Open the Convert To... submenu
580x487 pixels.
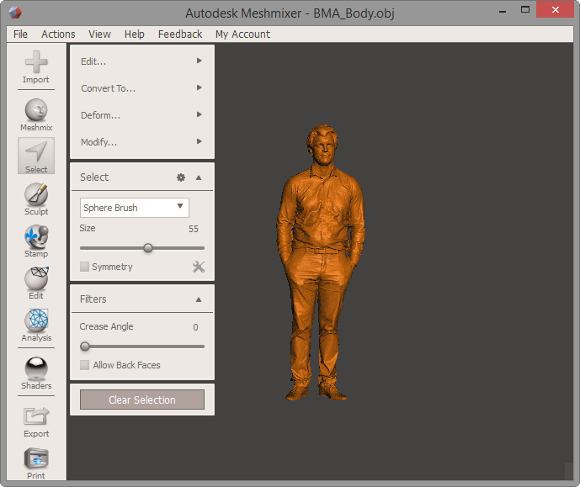click(142, 88)
